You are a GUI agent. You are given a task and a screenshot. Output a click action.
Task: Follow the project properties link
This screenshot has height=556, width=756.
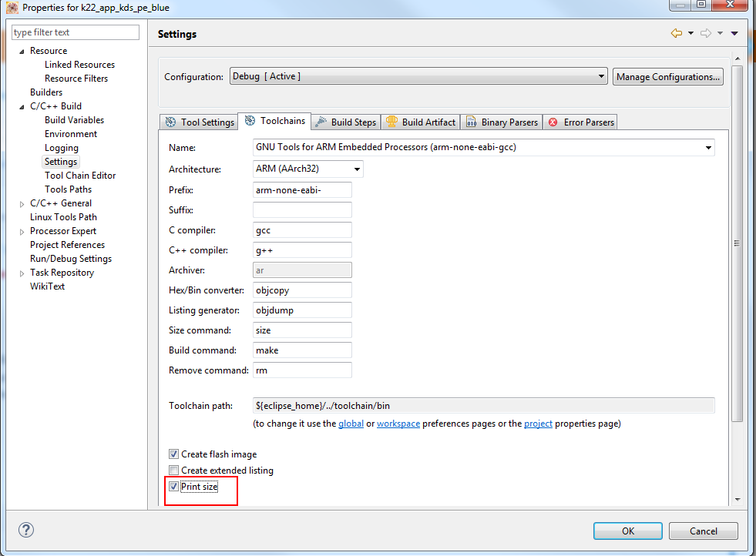pyautogui.click(x=538, y=423)
